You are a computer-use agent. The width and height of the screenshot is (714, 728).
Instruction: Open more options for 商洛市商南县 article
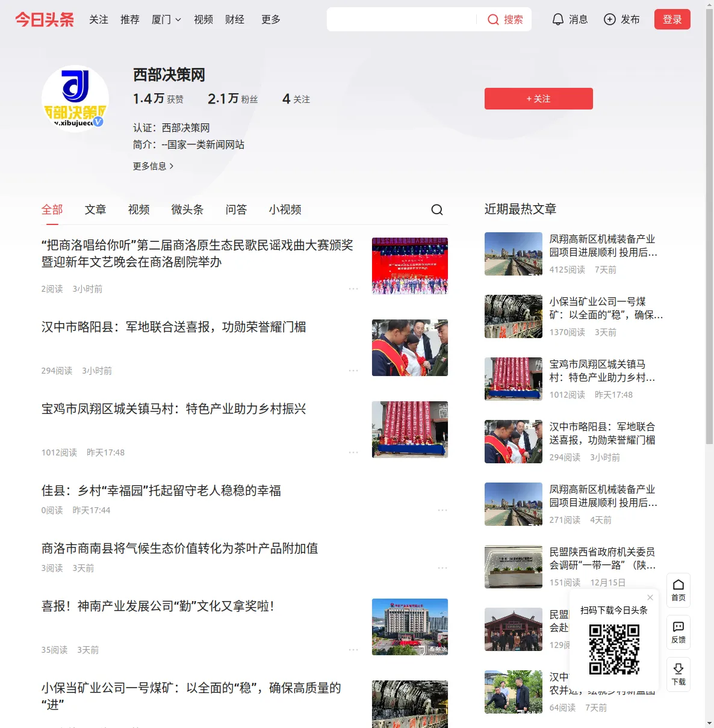click(x=442, y=568)
